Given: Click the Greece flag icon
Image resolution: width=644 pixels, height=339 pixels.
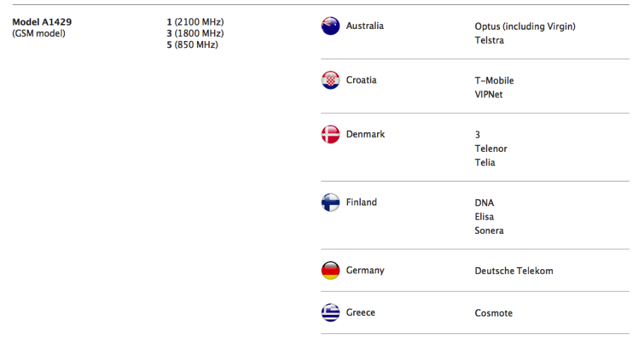Looking at the screenshot, I should (330, 313).
